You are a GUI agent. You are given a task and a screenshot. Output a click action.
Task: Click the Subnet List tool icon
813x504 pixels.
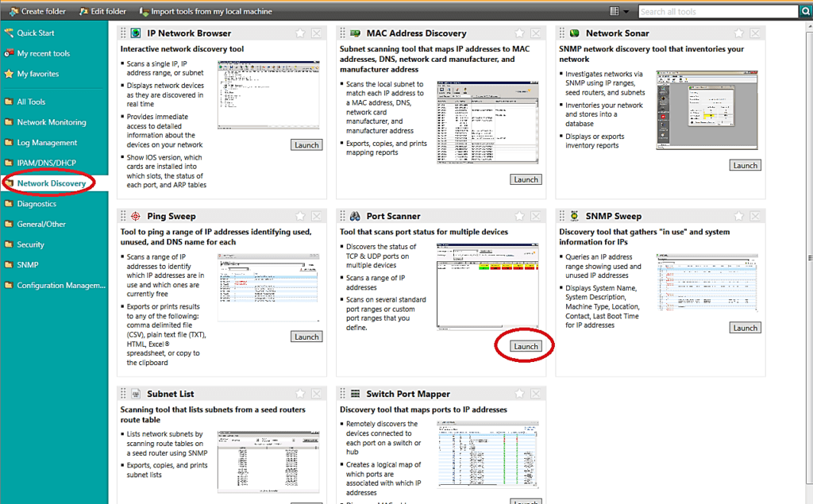(x=135, y=394)
